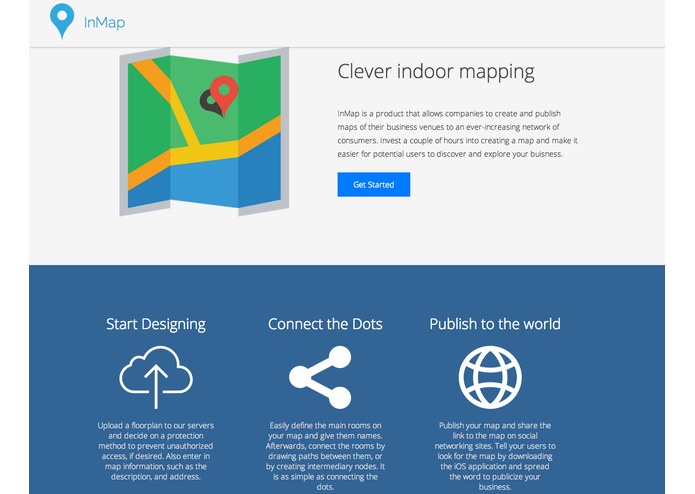Select the cloud upload icon

click(156, 377)
